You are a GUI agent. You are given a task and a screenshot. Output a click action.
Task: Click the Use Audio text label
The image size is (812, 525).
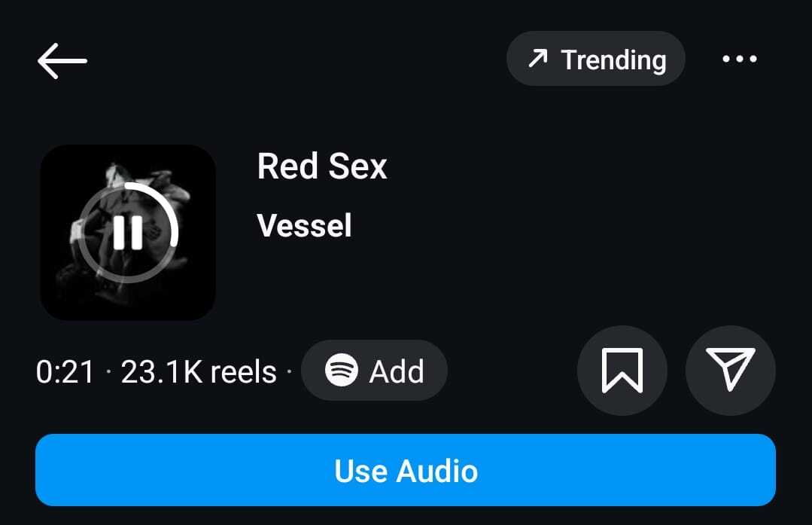[x=406, y=471]
